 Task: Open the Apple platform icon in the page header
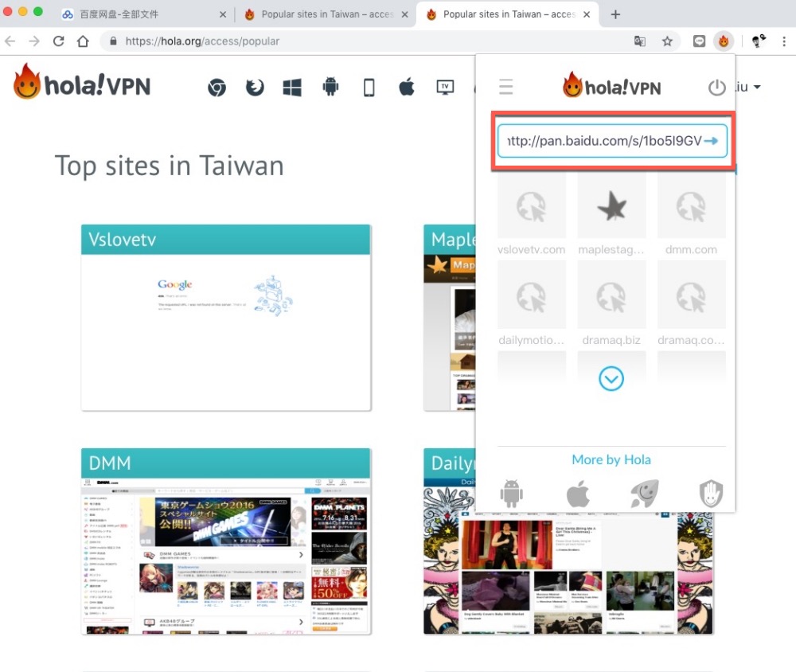point(407,87)
